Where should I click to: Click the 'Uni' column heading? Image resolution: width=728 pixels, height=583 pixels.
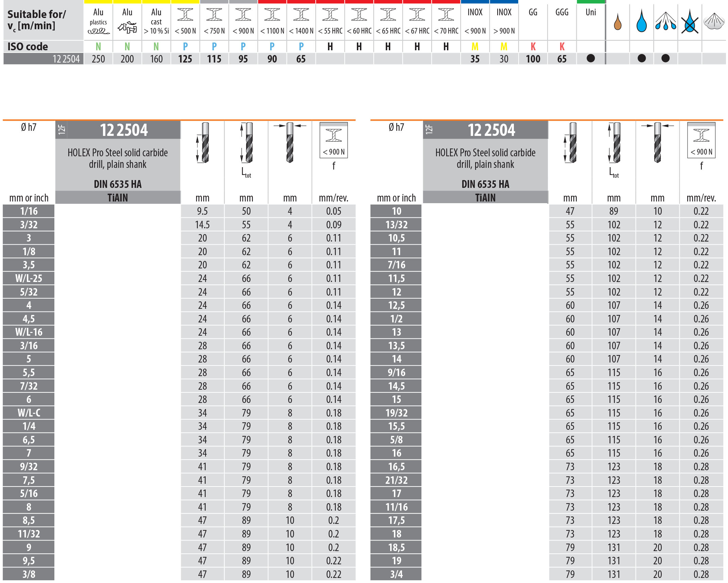[591, 13]
